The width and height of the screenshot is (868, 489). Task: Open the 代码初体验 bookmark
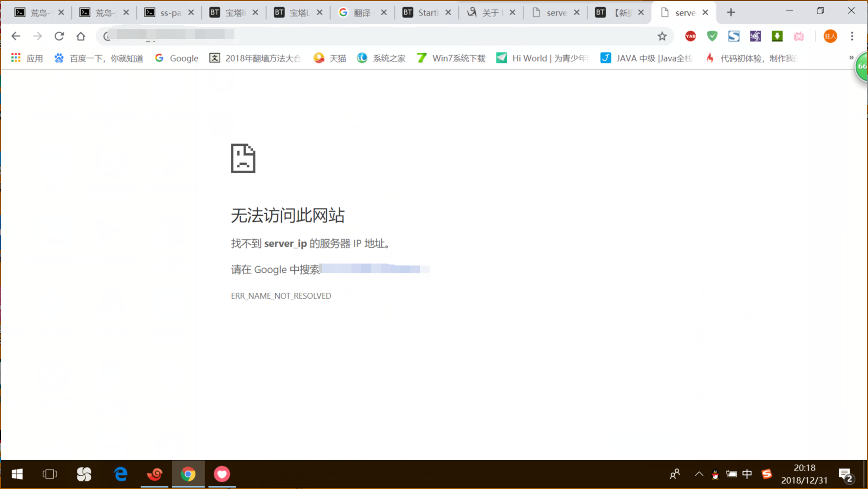pyautogui.click(x=751, y=58)
